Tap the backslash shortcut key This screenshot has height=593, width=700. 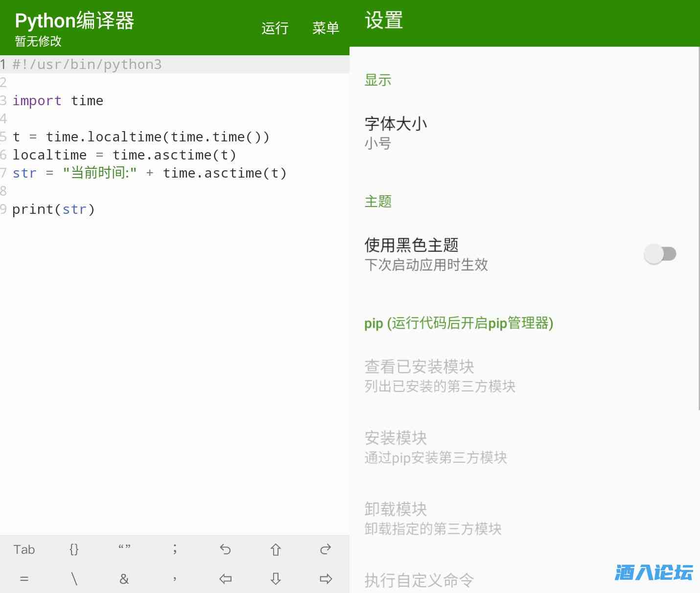pos(74,579)
